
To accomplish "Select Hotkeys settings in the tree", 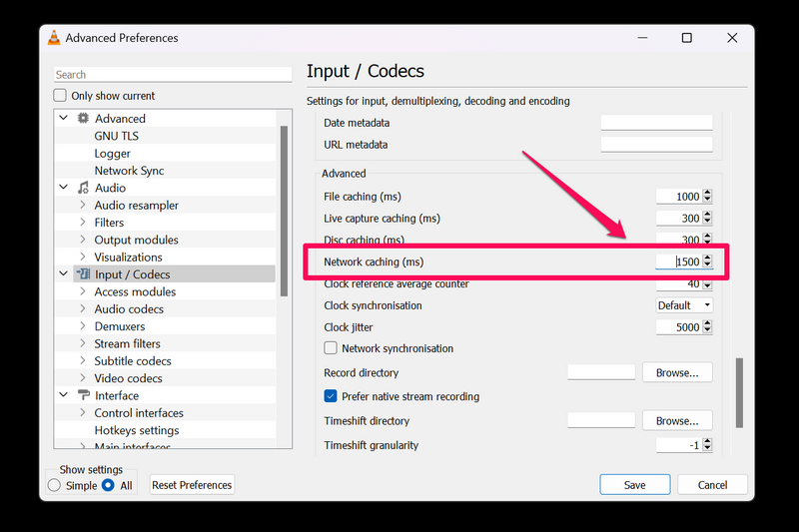I will click(x=137, y=430).
